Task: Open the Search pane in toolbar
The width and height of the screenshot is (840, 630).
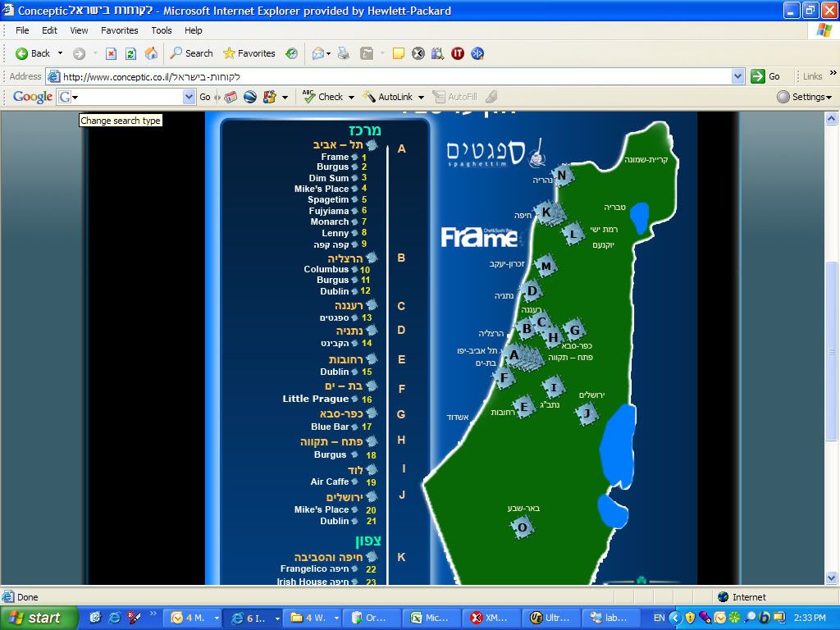Action: (191, 53)
